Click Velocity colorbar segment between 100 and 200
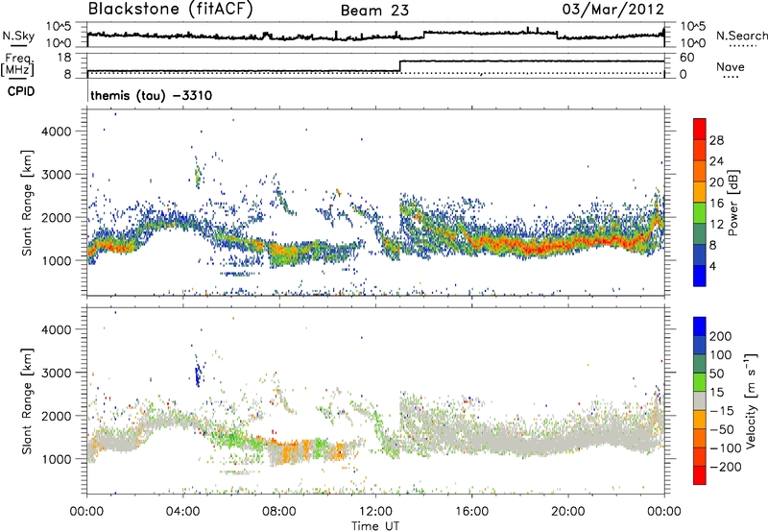 click(x=700, y=346)
